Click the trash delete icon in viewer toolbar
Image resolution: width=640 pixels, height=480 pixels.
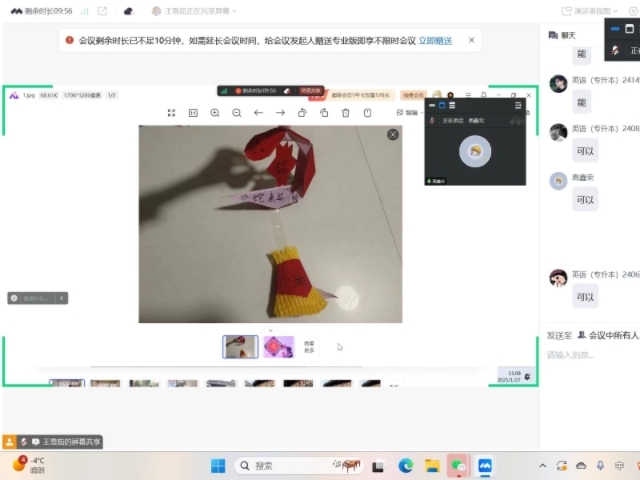[346, 113]
